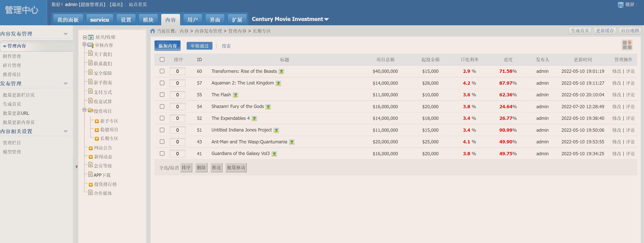Click the sort order field for Guardians of the Galaxy Vol3
Image resolution: width=644 pixels, height=243 pixels.
[178, 154]
